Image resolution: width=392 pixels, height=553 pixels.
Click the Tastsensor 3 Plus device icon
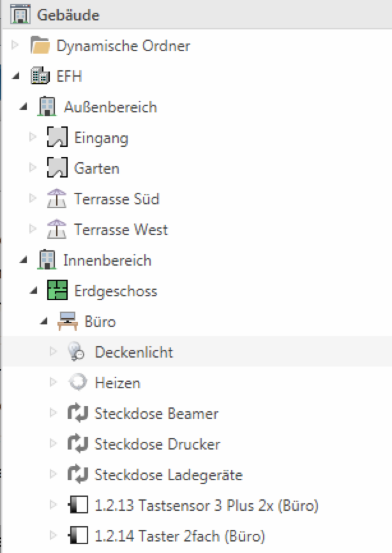click(x=77, y=506)
